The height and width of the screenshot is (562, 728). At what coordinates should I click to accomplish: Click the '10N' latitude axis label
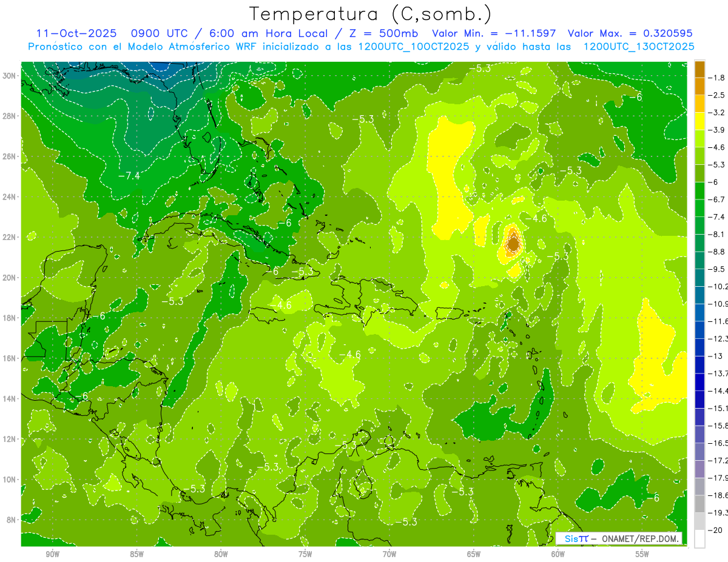(9, 480)
